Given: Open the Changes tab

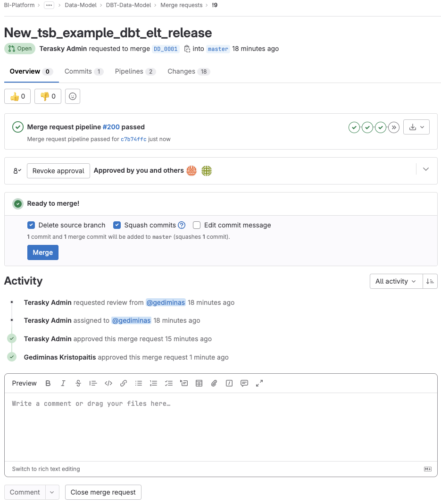Looking at the screenshot, I should pyautogui.click(x=189, y=71).
